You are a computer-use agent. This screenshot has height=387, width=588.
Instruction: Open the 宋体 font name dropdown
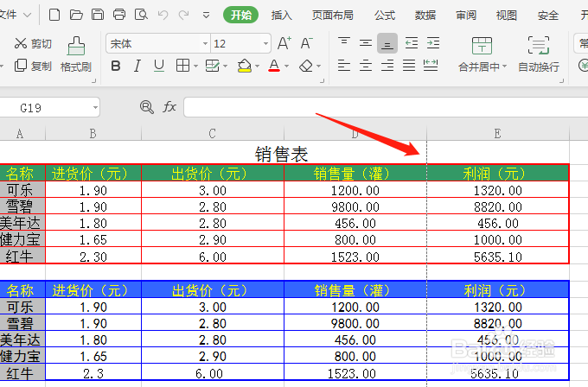click(x=205, y=44)
